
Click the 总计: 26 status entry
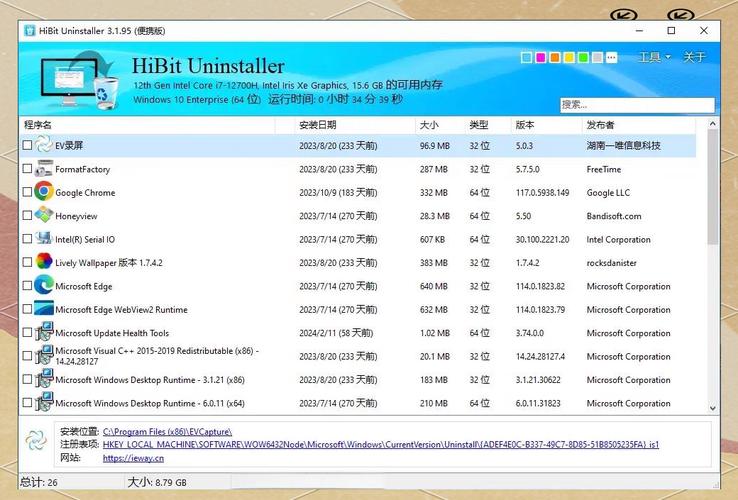(39, 482)
